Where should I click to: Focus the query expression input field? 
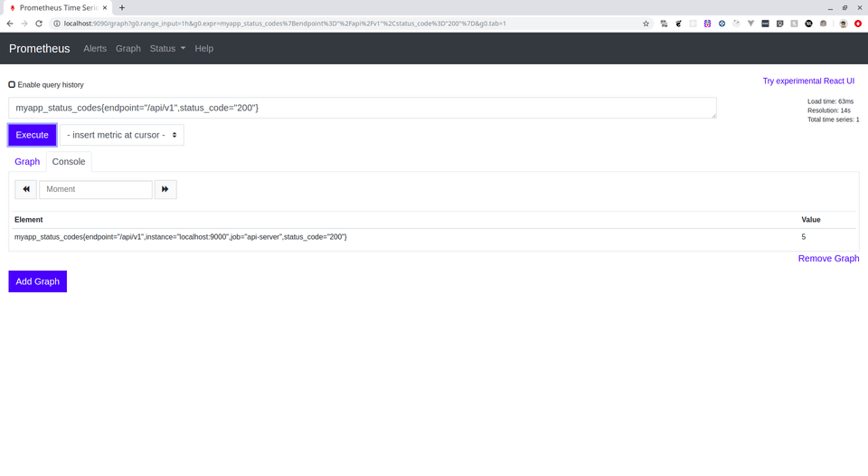(362, 108)
